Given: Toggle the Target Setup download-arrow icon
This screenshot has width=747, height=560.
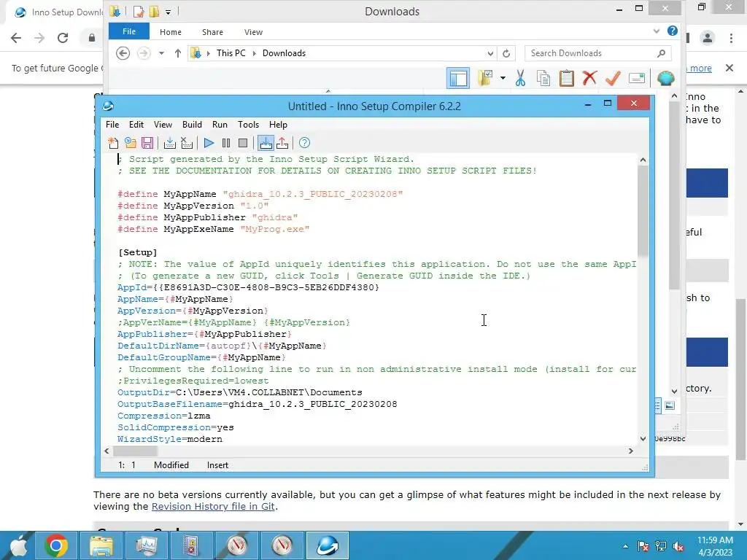Looking at the screenshot, I should point(266,143).
